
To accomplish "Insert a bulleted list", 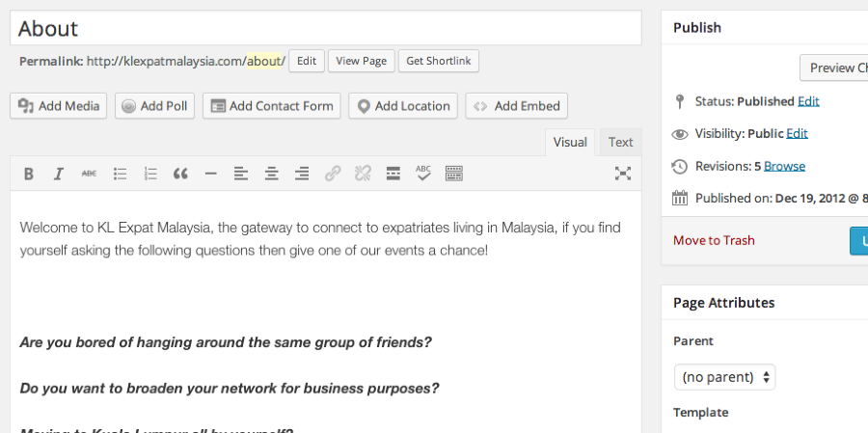I will tap(120, 174).
